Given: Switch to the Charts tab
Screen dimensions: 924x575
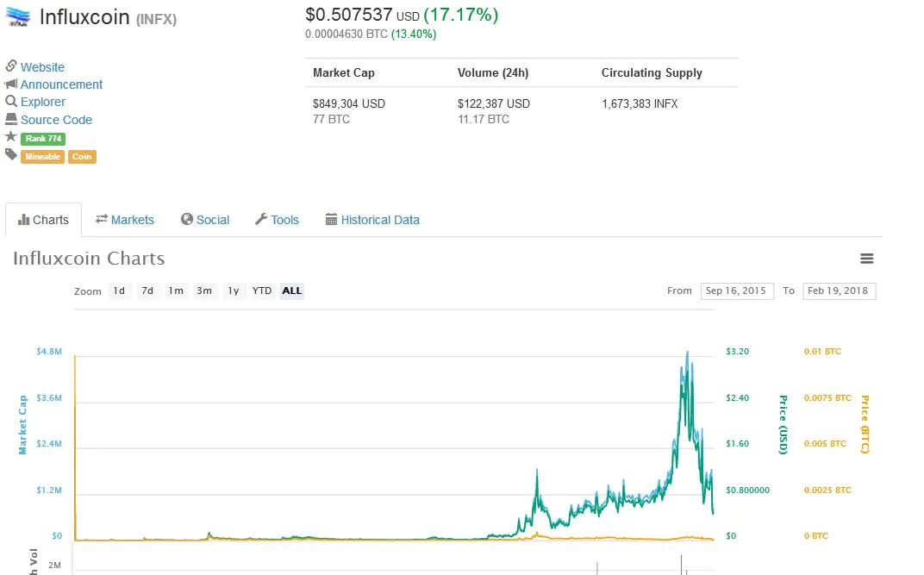Looking at the screenshot, I should tap(44, 220).
